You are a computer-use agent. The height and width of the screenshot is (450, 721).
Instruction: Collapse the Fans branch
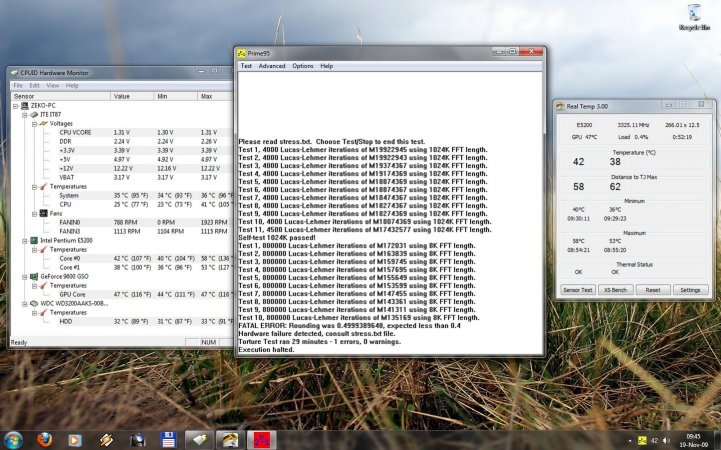point(34,213)
